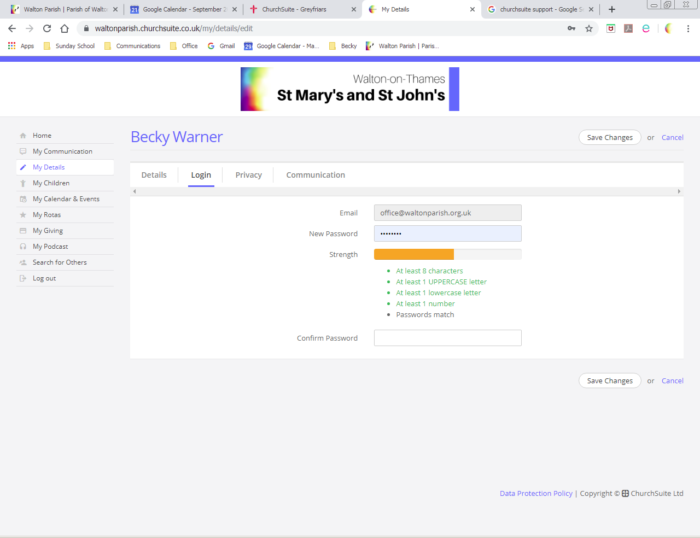Click the right arrow of the horizontal tab scrollbar
Image resolution: width=700 pixels, height=538 pixels.
pos(679,191)
